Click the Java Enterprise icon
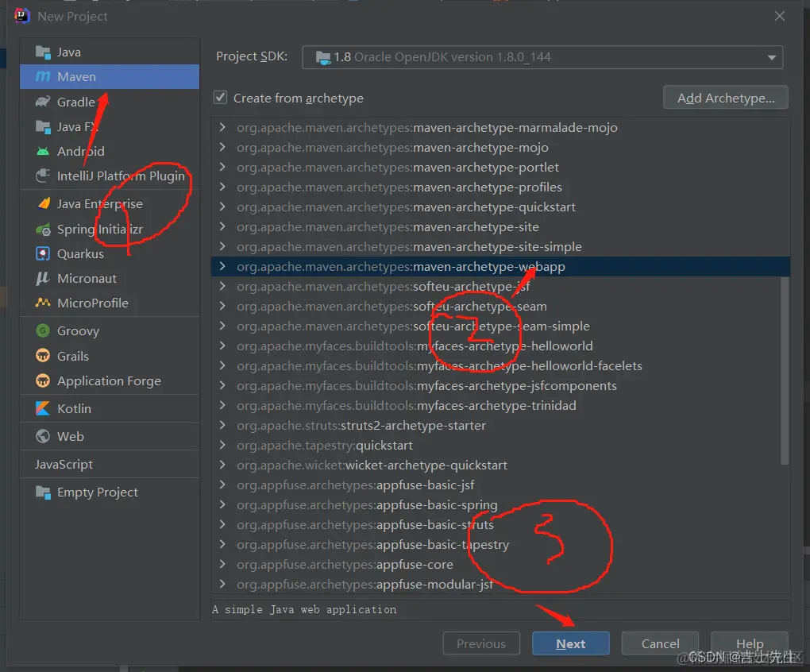The image size is (810, 672). coord(44,203)
